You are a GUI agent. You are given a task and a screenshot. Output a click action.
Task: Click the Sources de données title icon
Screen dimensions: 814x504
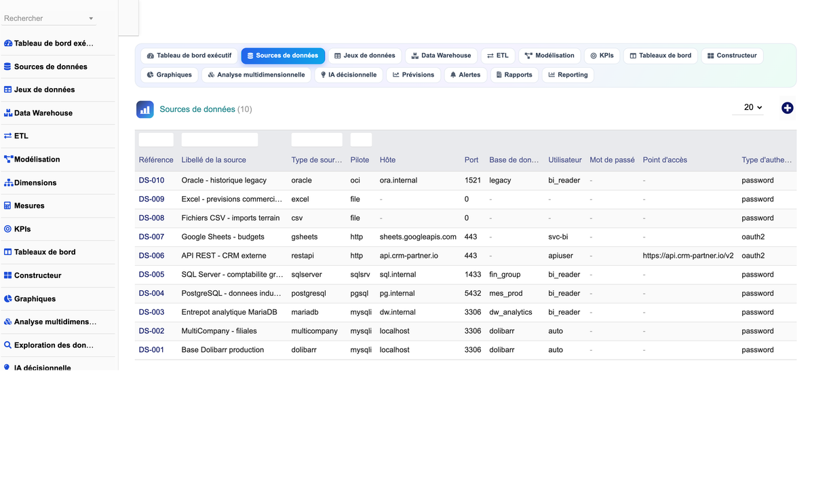tap(145, 109)
